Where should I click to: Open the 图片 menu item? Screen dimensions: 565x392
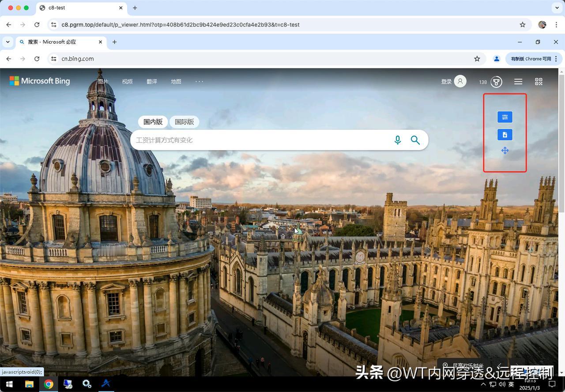pos(103,82)
